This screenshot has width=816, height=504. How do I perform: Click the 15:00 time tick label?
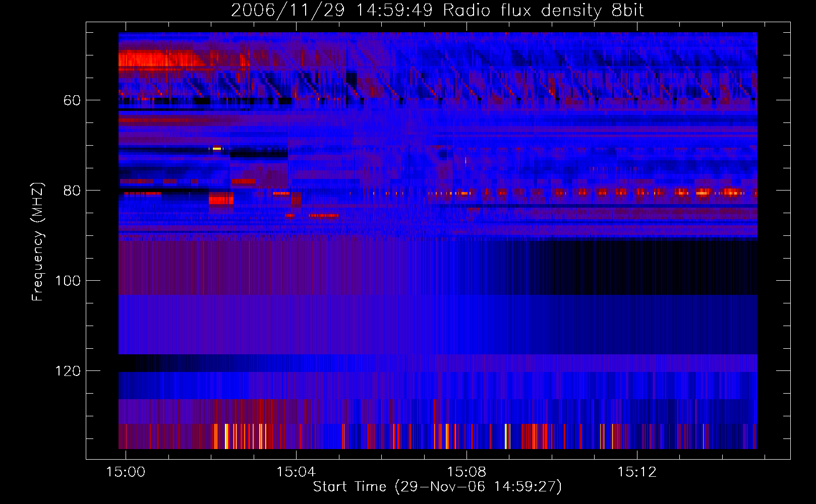point(126,472)
